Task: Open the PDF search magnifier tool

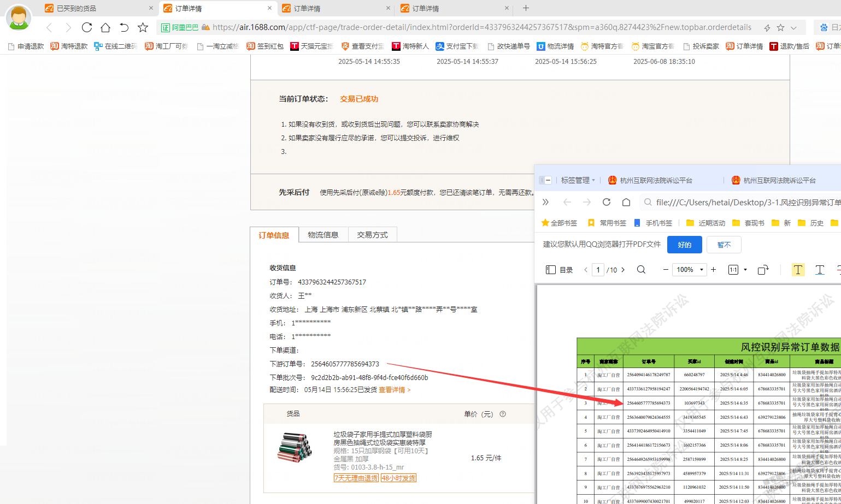Action: click(x=641, y=270)
